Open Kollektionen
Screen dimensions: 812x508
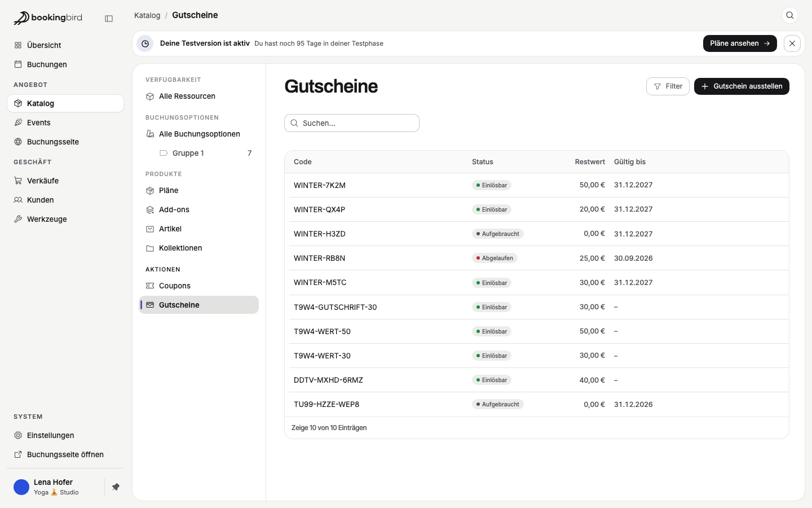coord(199,248)
